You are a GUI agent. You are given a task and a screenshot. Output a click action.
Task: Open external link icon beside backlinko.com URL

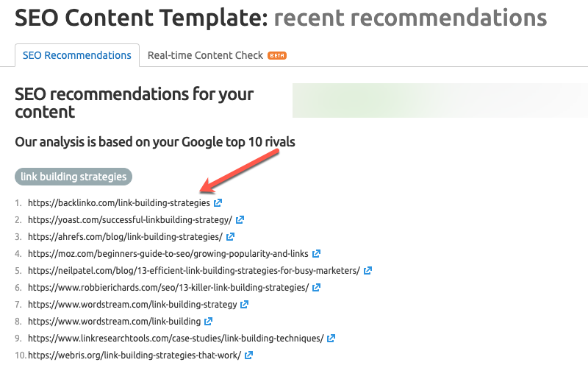pos(218,202)
